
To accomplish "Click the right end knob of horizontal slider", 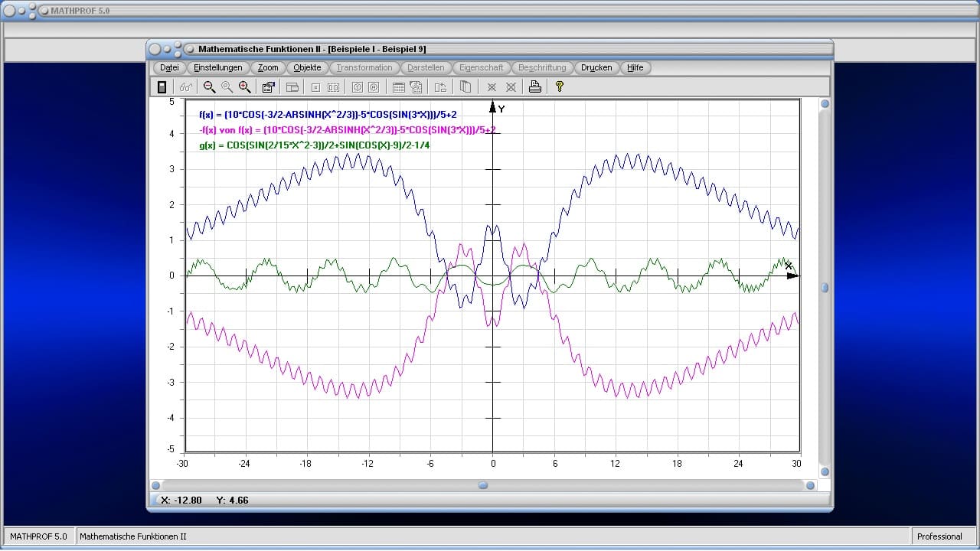I will [810, 485].
